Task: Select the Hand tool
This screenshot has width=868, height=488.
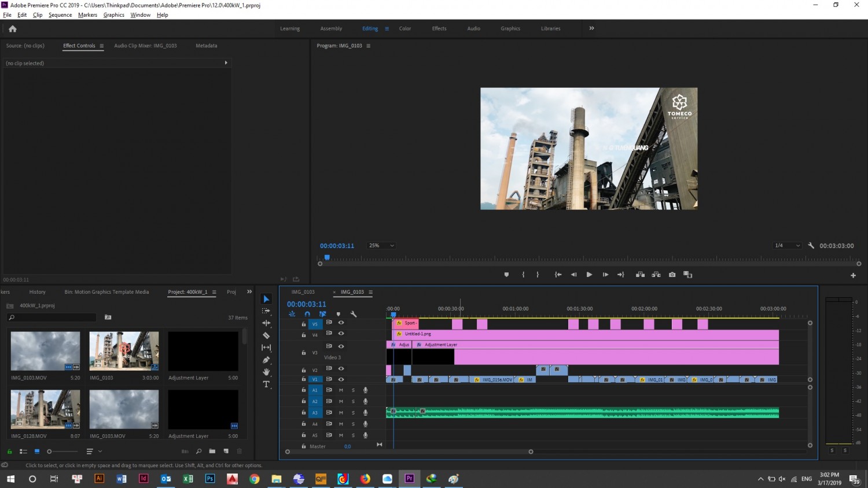Action: tap(266, 372)
